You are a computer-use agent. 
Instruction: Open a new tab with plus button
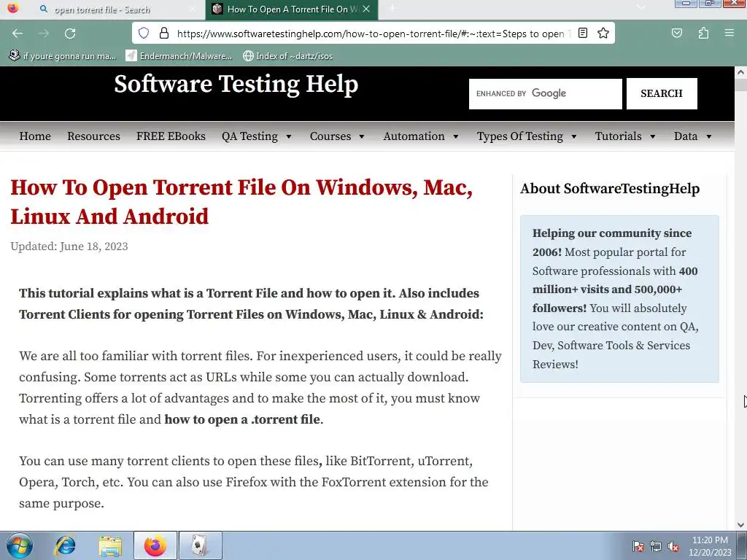click(x=392, y=8)
